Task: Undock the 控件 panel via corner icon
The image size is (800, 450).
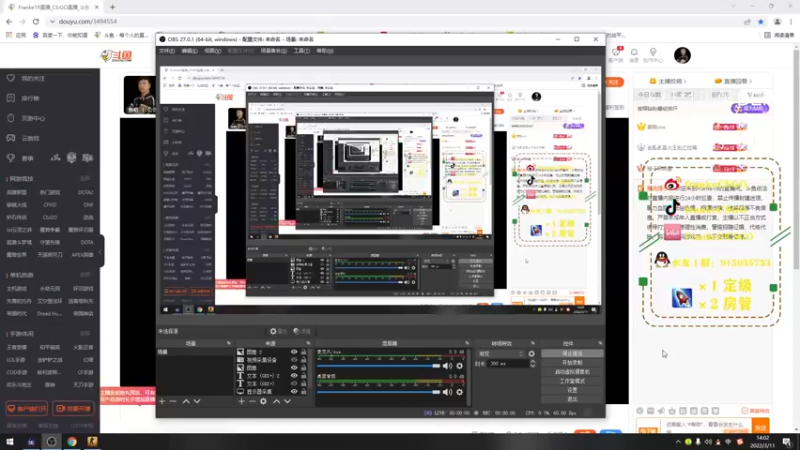Action: coord(601,343)
